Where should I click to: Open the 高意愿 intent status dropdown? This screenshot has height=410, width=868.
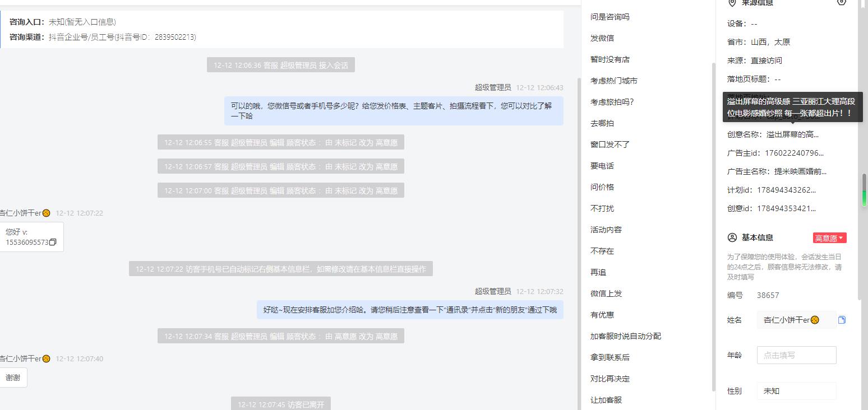(x=829, y=238)
